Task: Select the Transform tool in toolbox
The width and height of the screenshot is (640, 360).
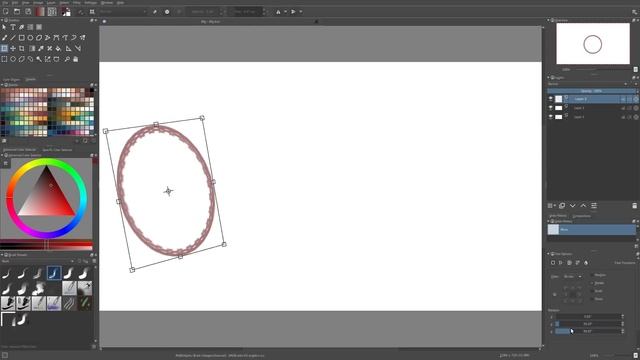Action: coord(4,48)
